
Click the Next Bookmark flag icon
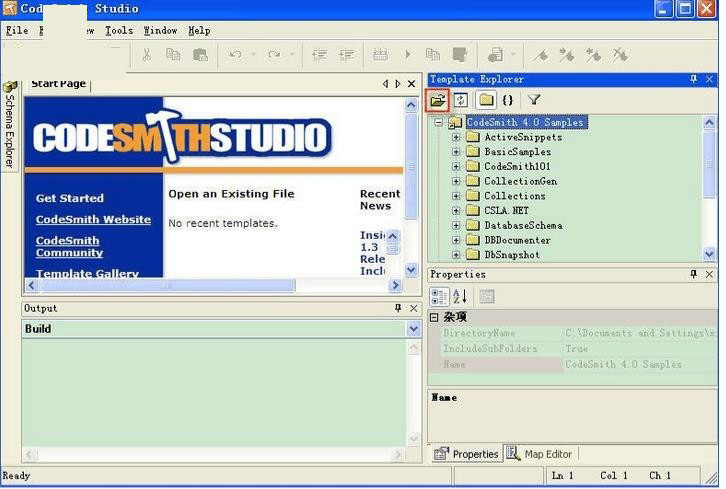pos(567,55)
